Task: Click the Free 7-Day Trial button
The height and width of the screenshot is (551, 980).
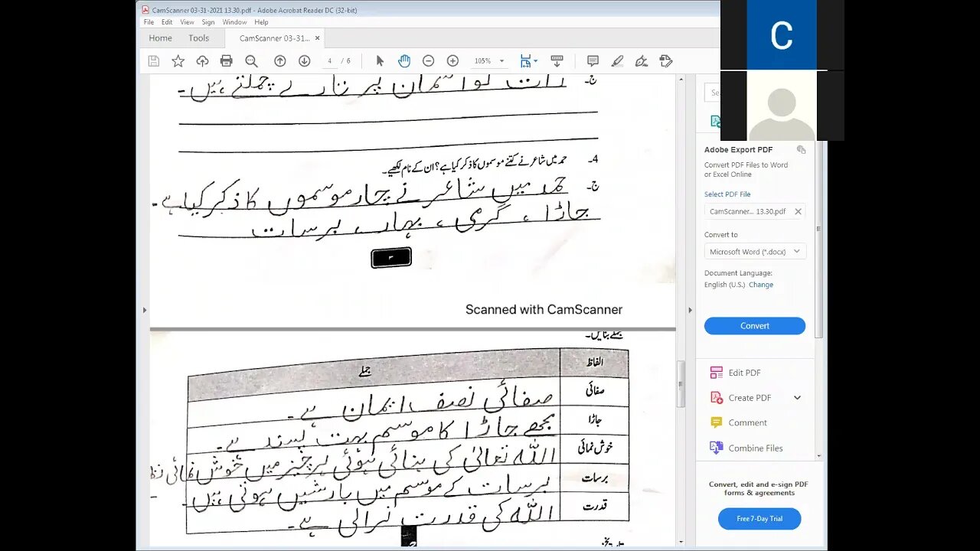Action: [x=759, y=519]
